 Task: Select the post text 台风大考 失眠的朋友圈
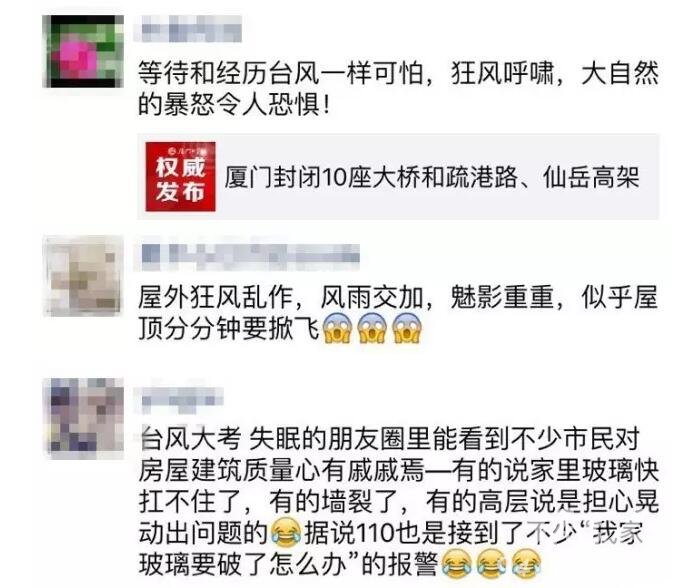pos(273,439)
